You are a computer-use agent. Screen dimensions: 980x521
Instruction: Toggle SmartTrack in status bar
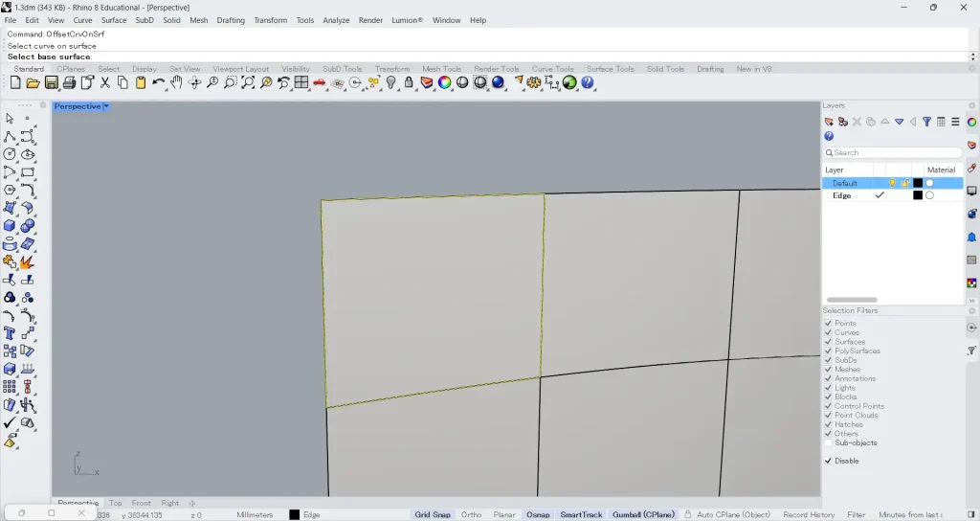pos(581,514)
